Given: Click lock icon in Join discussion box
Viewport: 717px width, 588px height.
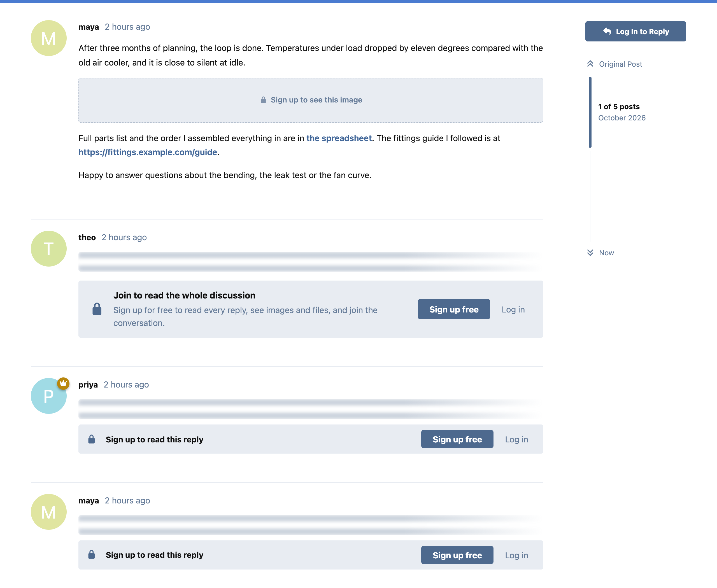Looking at the screenshot, I should (97, 309).
